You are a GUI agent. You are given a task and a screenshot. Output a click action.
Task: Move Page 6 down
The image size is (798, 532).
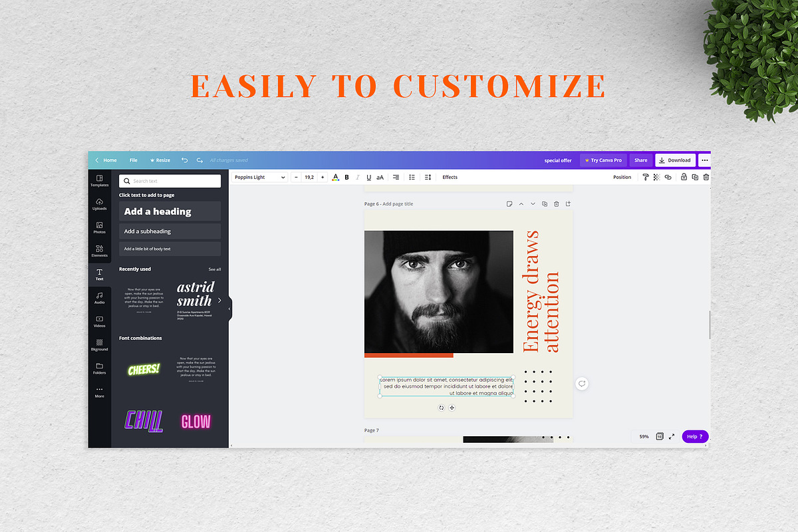pyautogui.click(x=533, y=203)
